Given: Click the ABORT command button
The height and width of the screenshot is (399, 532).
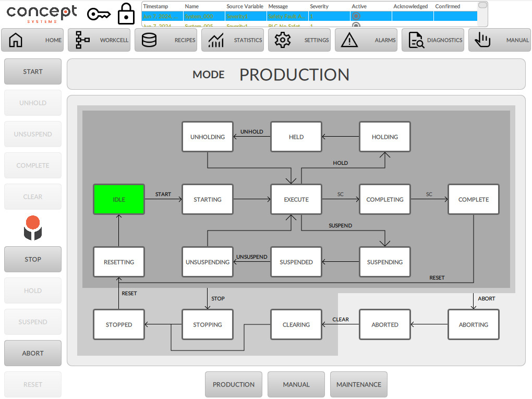Looking at the screenshot, I should point(33,353).
